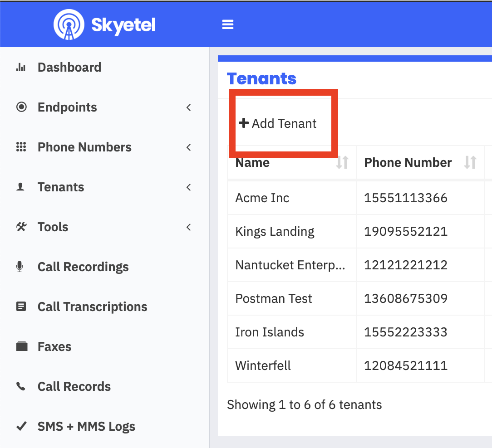This screenshot has height=448, width=492.
Task: Expand the Tenants submenu chevron
Action: 188,187
